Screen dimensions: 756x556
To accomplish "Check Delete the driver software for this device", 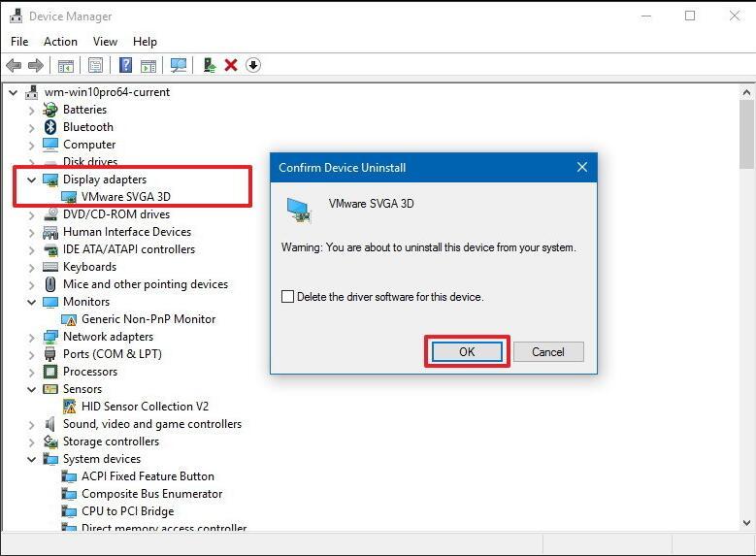I will [287, 296].
